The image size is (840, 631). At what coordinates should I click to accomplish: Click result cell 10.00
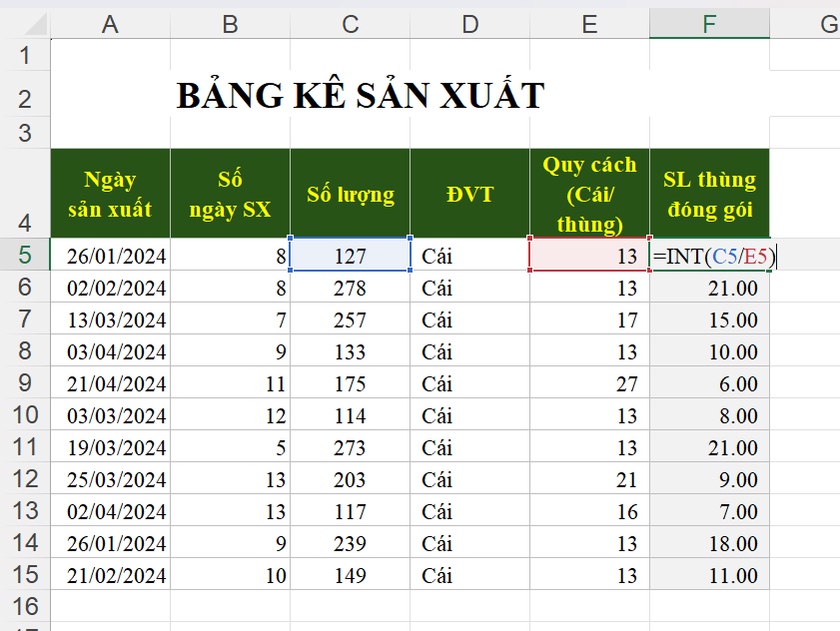click(709, 350)
